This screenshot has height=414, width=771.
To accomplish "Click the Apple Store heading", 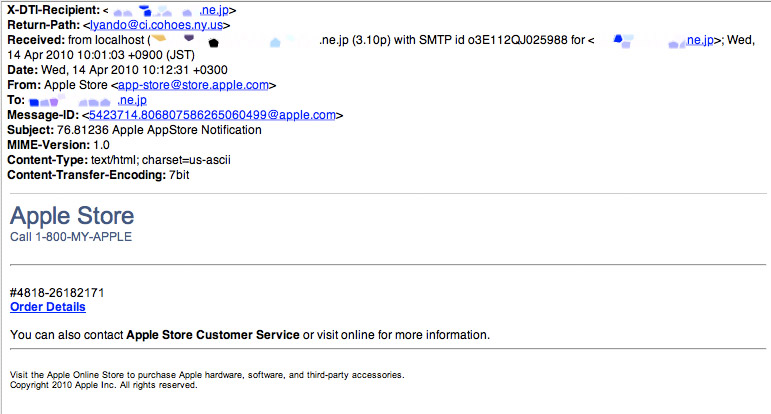I will click(72, 216).
